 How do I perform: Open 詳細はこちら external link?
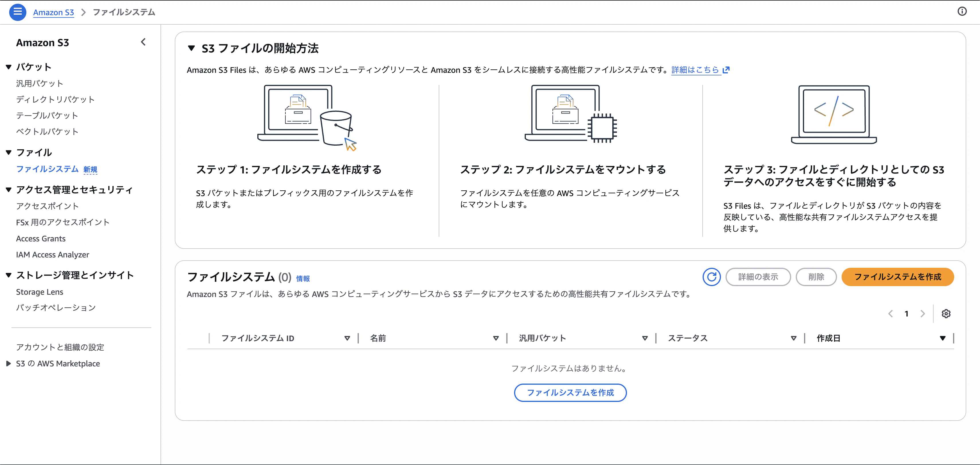tap(700, 70)
